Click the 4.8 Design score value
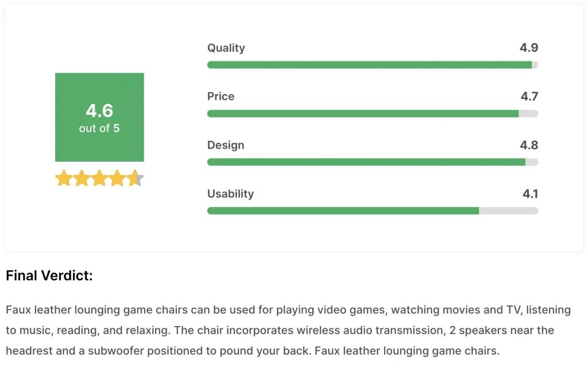The image size is (588, 365). [529, 145]
